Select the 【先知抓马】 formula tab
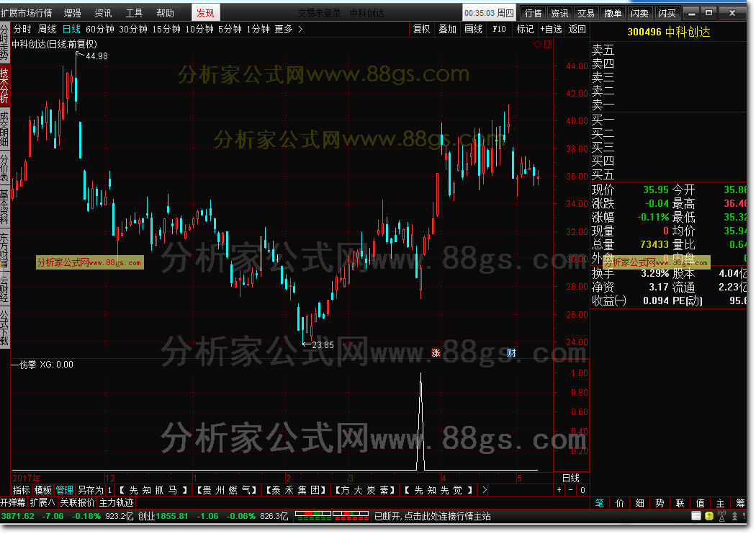The height and width of the screenshot is (534, 756). pos(153,490)
